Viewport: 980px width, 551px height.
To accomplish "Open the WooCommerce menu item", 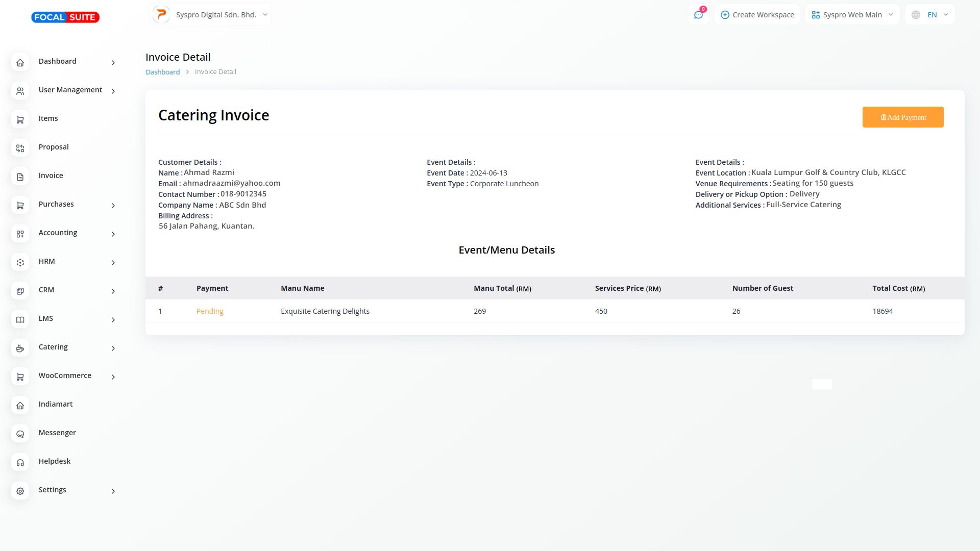I will click(65, 375).
